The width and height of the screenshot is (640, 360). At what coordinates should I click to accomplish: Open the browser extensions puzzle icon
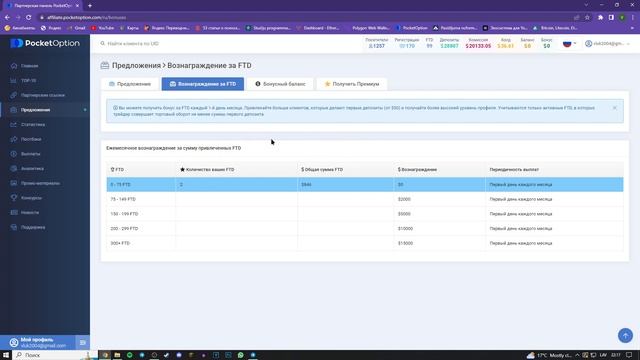(600, 18)
